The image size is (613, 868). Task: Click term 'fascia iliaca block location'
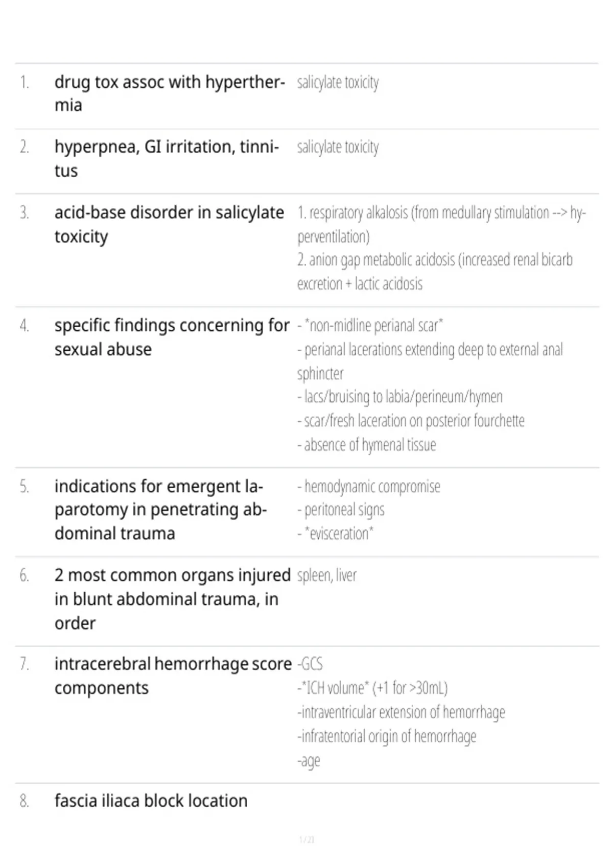click(151, 801)
